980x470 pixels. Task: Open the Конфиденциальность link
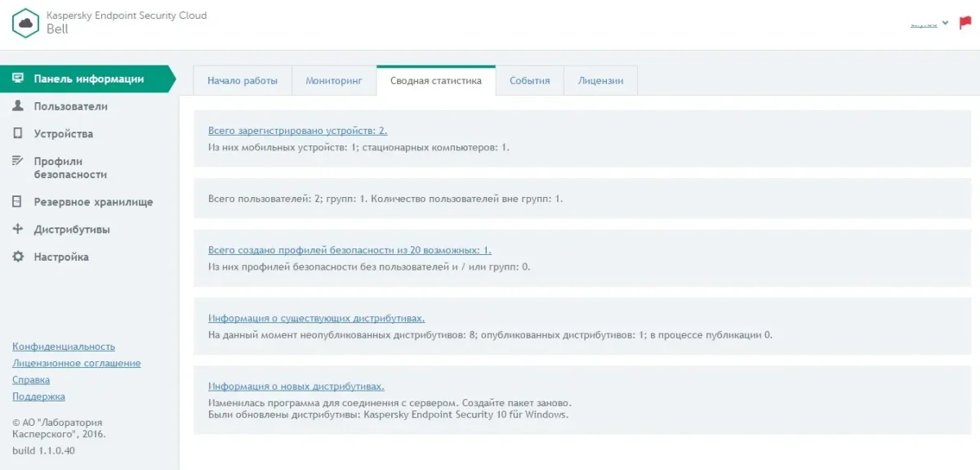point(64,347)
